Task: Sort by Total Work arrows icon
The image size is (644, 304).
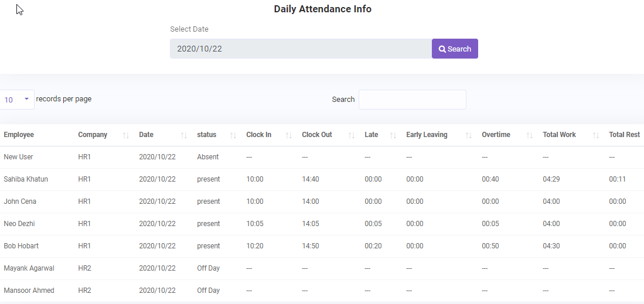Action: pyautogui.click(x=596, y=135)
